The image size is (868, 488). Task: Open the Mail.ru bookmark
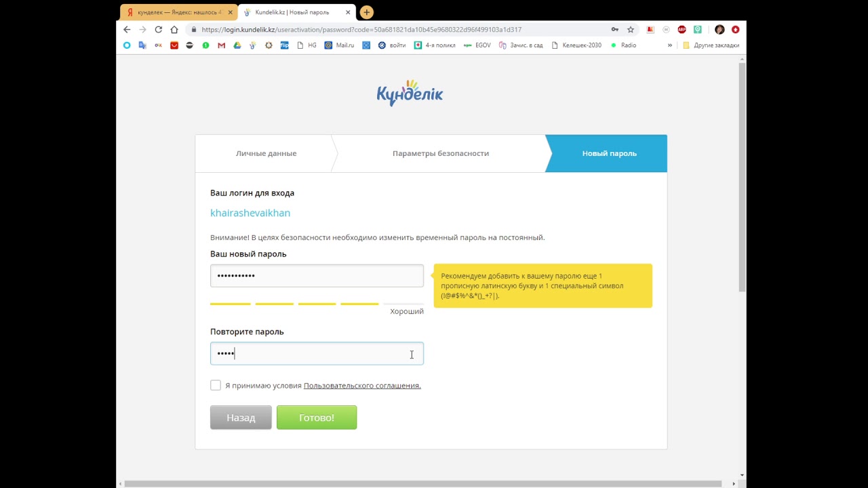coord(339,45)
